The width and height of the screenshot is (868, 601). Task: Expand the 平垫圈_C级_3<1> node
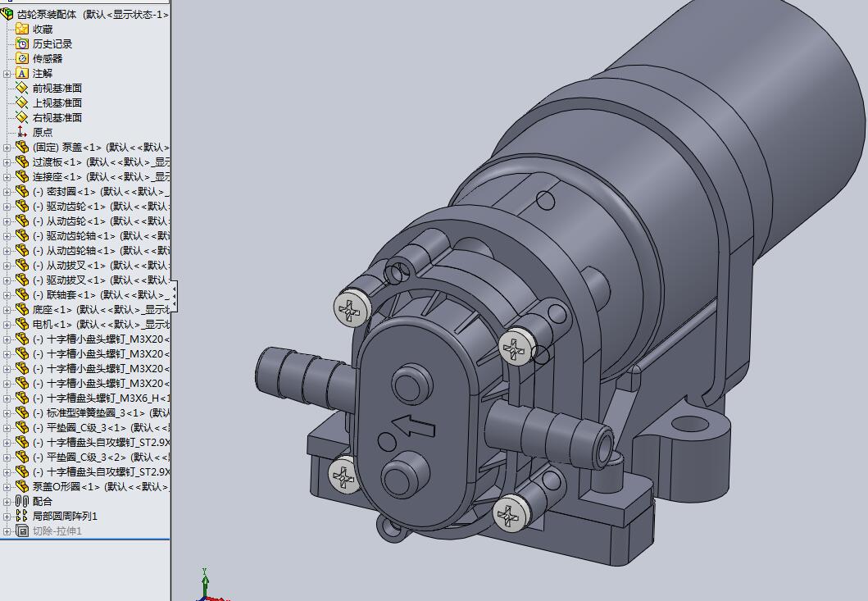[7, 428]
